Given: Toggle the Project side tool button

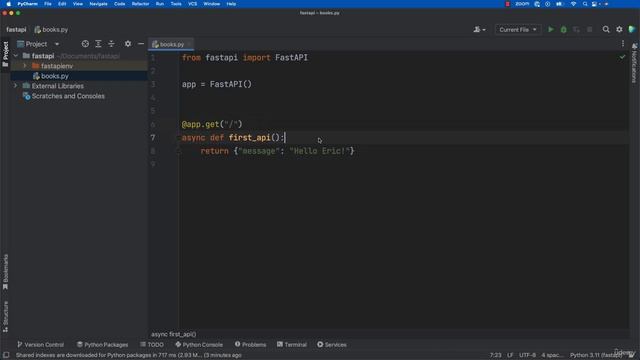Looking at the screenshot, I should pos(5,54).
